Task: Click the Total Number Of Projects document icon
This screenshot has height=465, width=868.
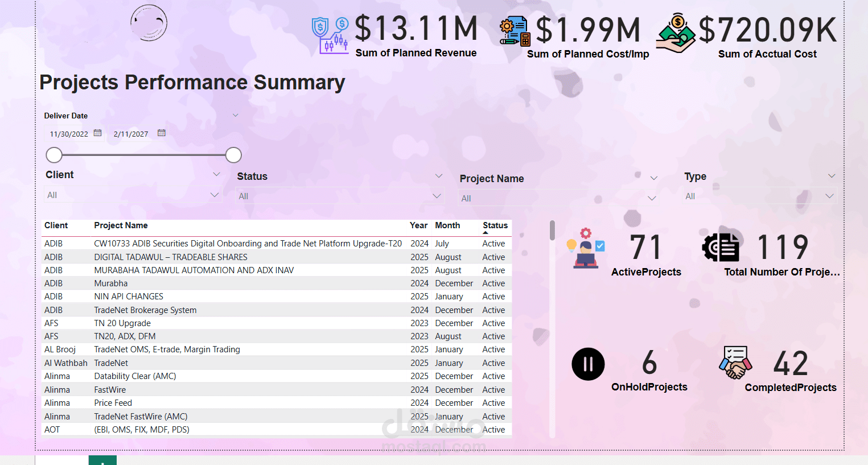Action: click(721, 248)
